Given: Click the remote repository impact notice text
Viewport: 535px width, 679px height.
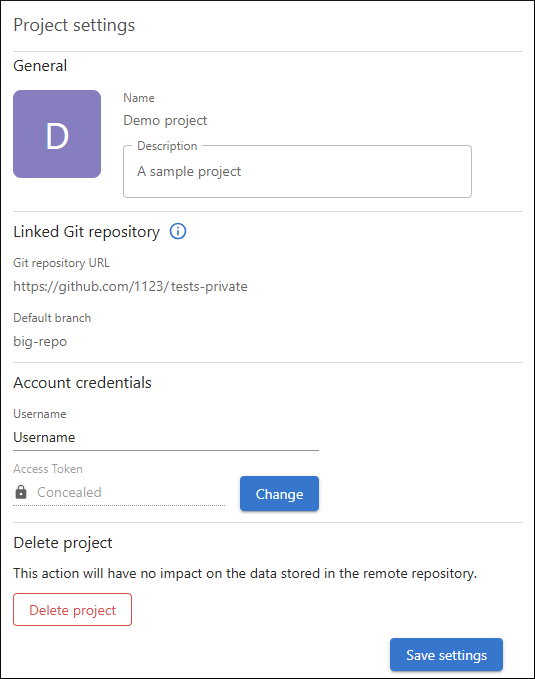Looking at the screenshot, I should (245, 573).
